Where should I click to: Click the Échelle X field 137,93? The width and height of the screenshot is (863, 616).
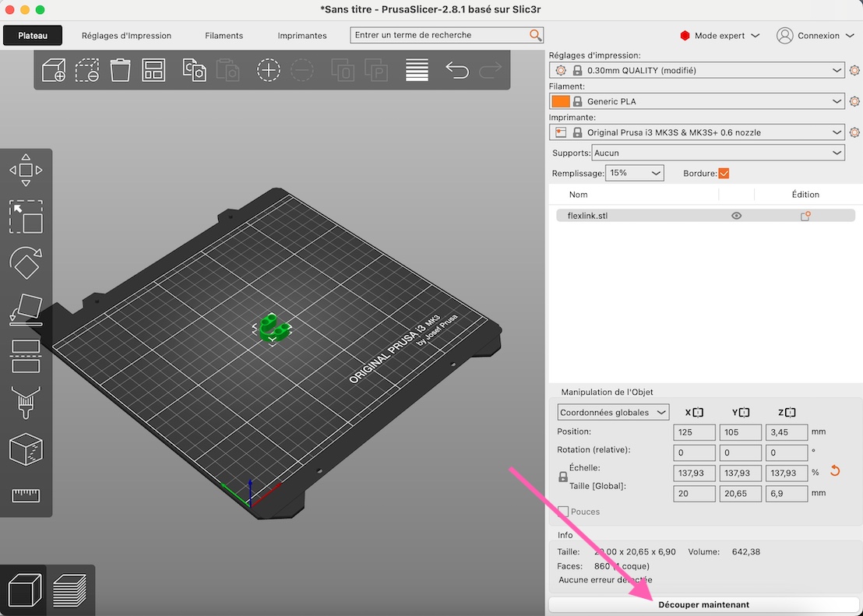694,473
